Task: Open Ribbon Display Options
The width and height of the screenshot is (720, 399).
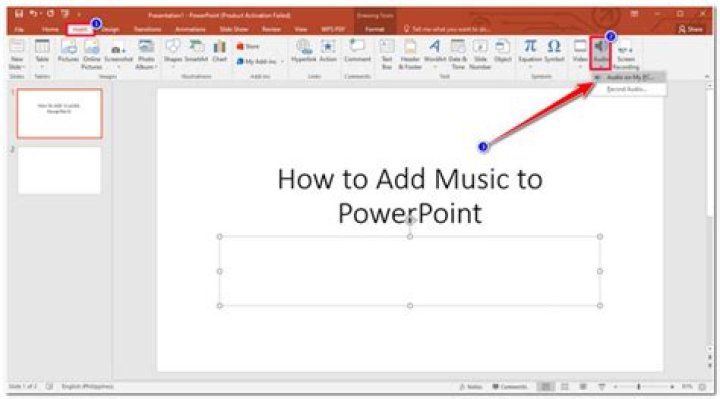Action: pyautogui.click(x=634, y=14)
